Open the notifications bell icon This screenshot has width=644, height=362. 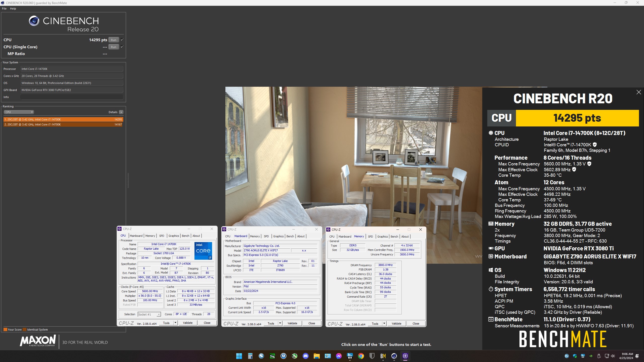[x=637, y=356]
